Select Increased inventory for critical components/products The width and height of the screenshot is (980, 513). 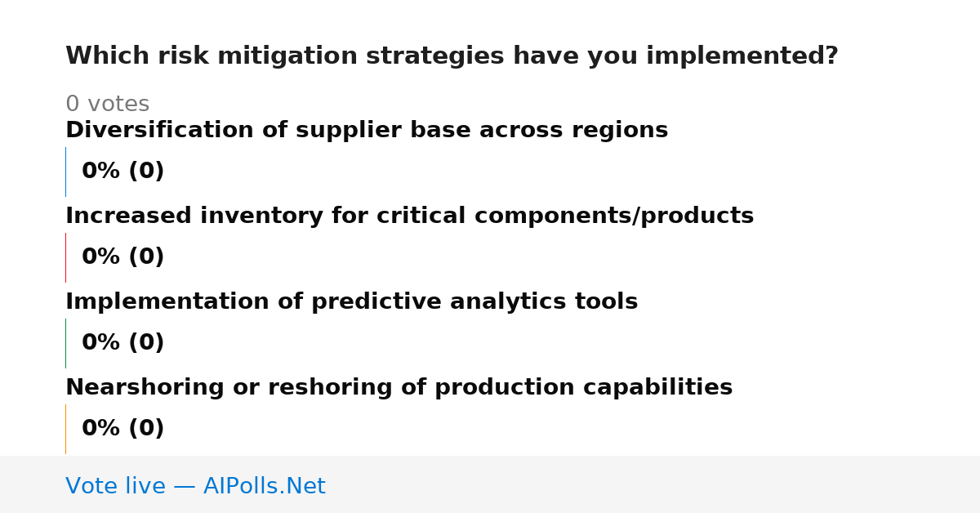(409, 216)
